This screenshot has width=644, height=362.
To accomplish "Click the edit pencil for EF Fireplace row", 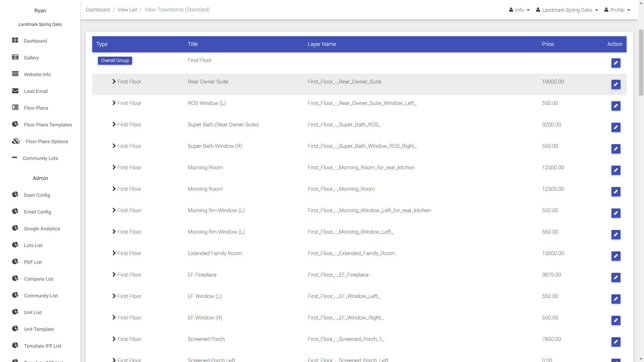I will tap(615, 278).
